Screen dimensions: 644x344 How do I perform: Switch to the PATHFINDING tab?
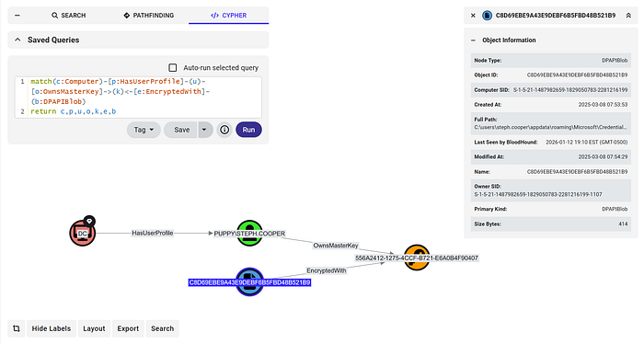click(x=149, y=16)
